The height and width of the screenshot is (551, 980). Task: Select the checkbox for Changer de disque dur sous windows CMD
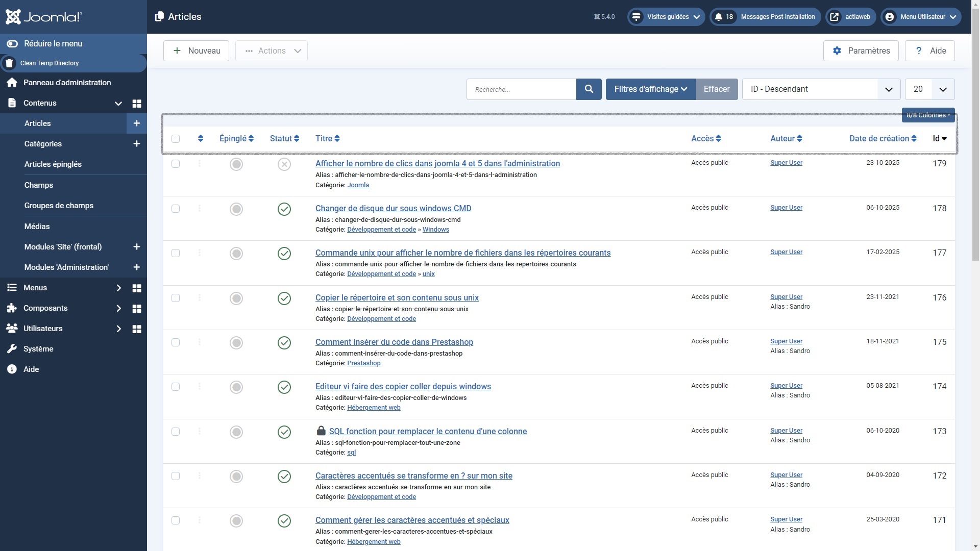pos(176,208)
